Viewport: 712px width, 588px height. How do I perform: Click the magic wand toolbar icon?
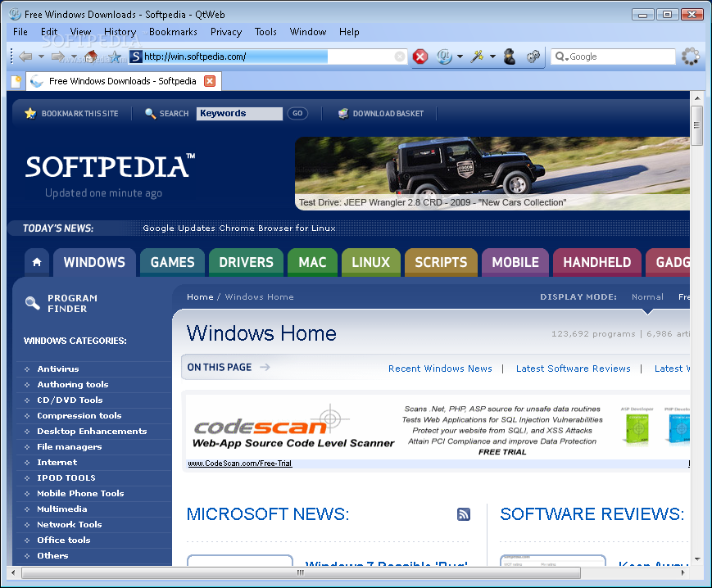tap(477, 57)
